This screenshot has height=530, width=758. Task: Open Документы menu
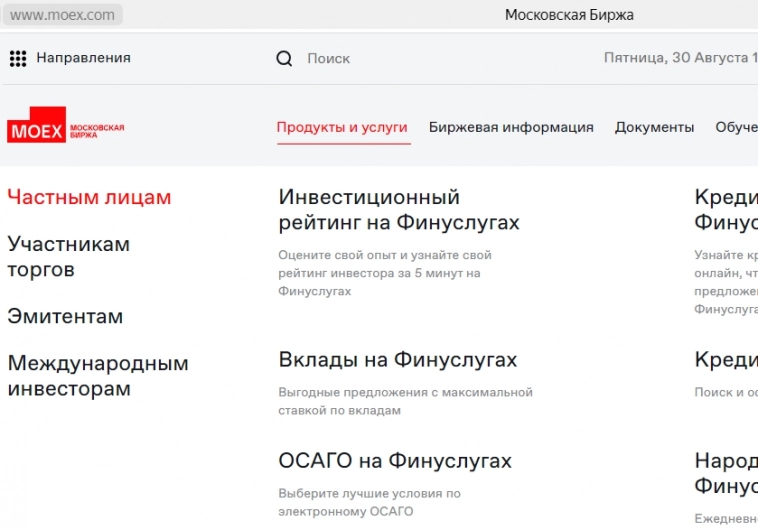(x=655, y=127)
